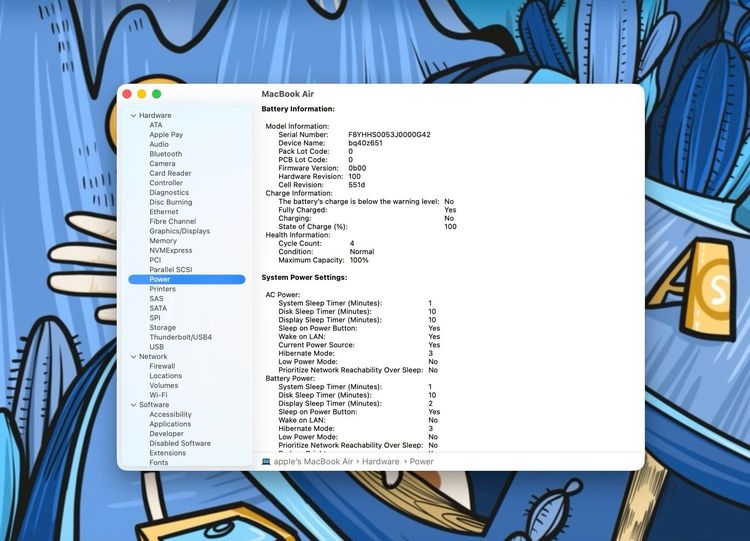Select Thunderbolt/USB4 in the sidebar
Image resolution: width=750 pixels, height=541 pixels.
(181, 337)
